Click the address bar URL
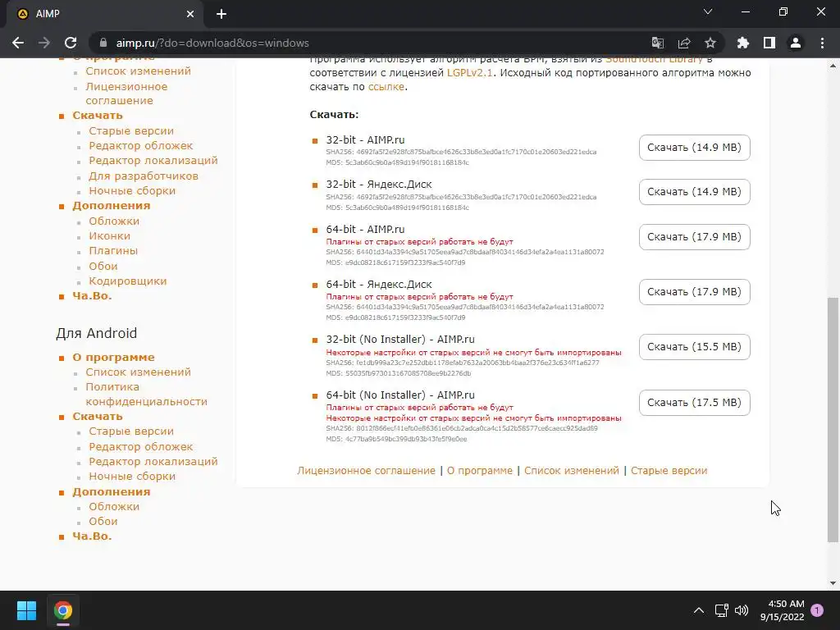This screenshot has width=840, height=630. click(x=212, y=43)
